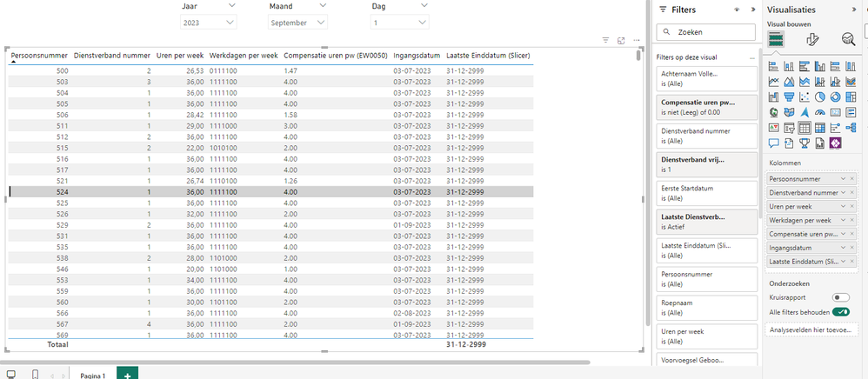Sort table by Persoonsnummer column header
This screenshot has width=868, height=379.
pos(39,56)
